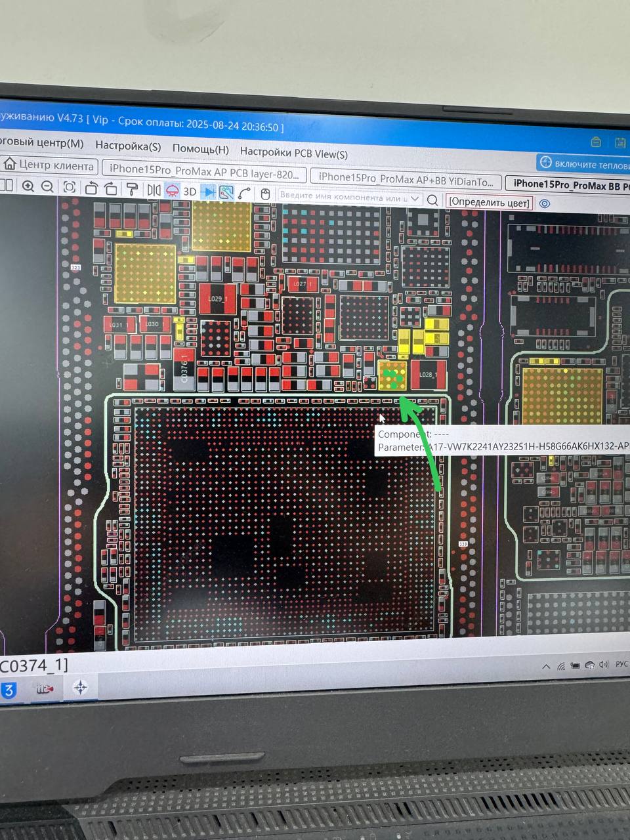Click the green calendar icon at the top right
The image size is (630, 840).
(x=620, y=142)
